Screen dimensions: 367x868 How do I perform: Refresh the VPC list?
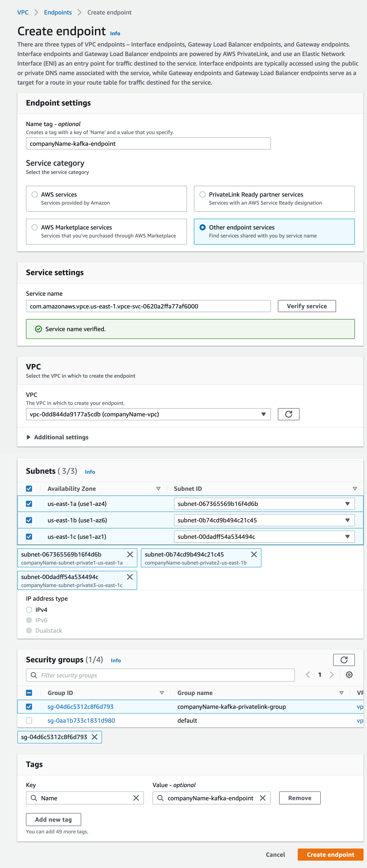pos(288,414)
